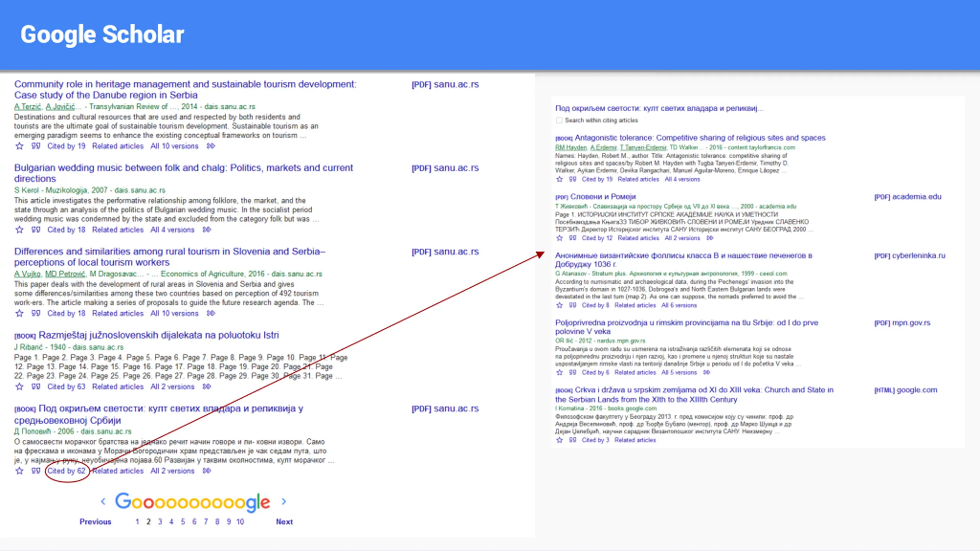The height and width of the screenshot is (551, 980).
Task: Open the sanu.ac.rs PDF for Community role result
Action: (x=445, y=85)
